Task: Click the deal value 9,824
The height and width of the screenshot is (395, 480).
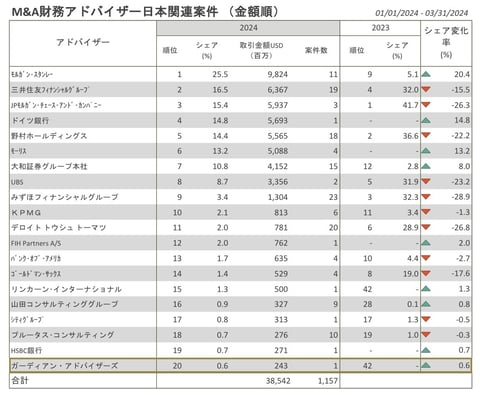Action: 277,74
